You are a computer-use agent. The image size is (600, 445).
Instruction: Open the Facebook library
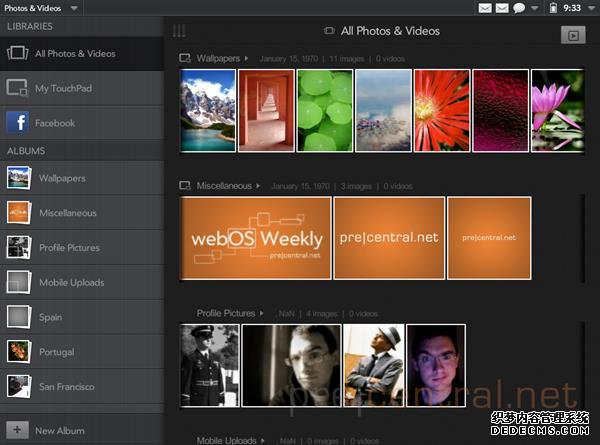click(82, 123)
